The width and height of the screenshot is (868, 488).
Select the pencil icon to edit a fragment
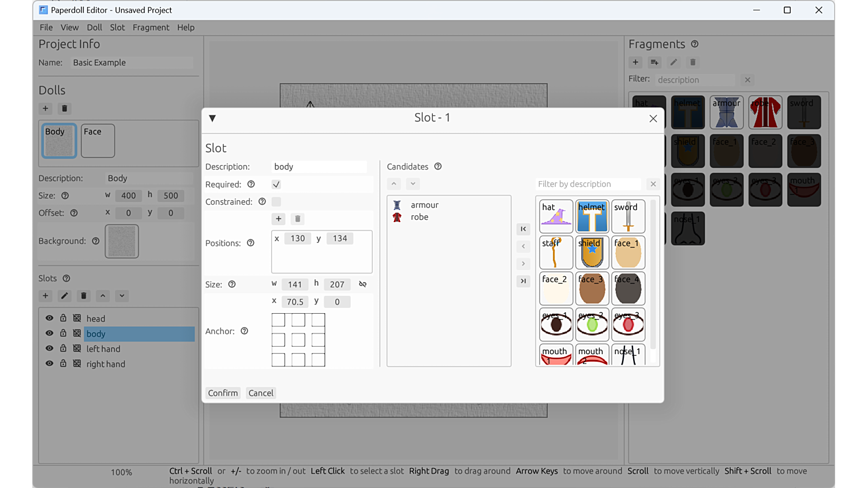pyautogui.click(x=674, y=62)
